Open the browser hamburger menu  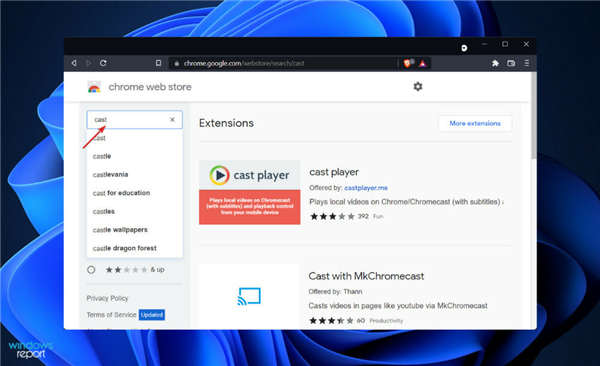click(x=527, y=63)
